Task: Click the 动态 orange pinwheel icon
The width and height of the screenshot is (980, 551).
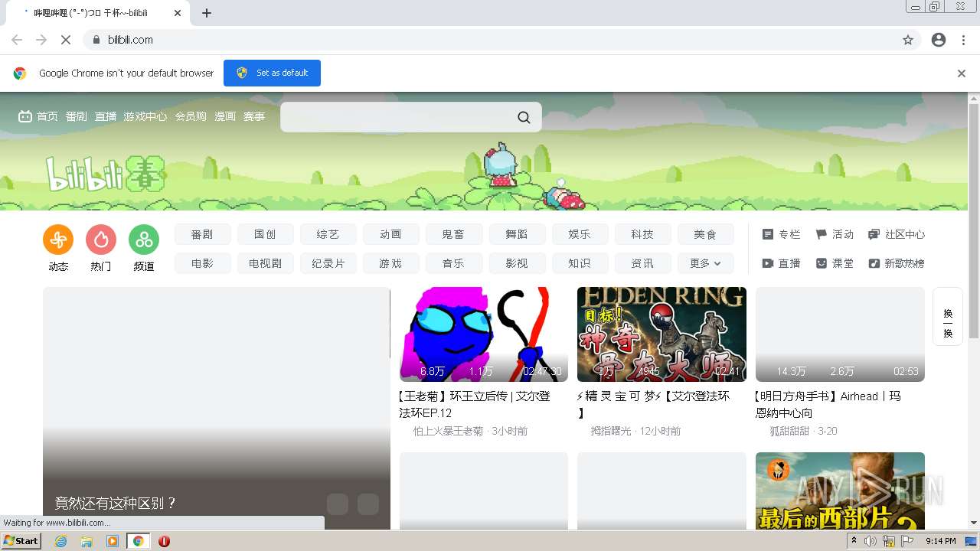Action: pyautogui.click(x=58, y=240)
